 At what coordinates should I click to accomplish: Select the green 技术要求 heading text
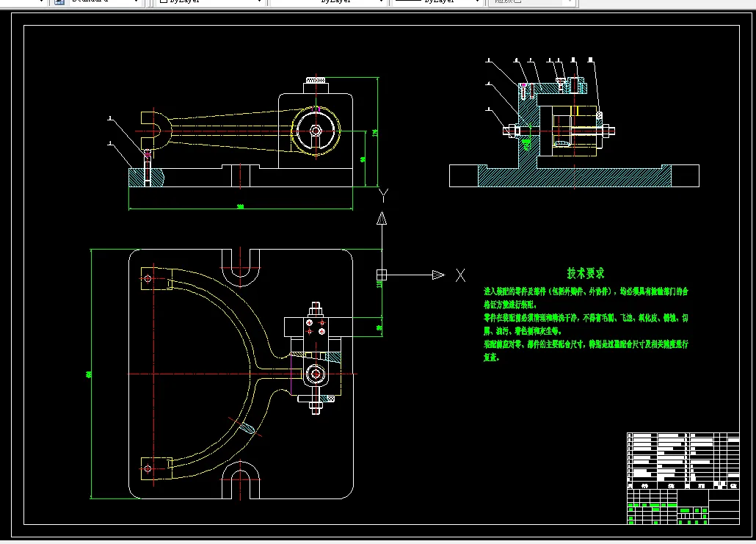tap(585, 273)
